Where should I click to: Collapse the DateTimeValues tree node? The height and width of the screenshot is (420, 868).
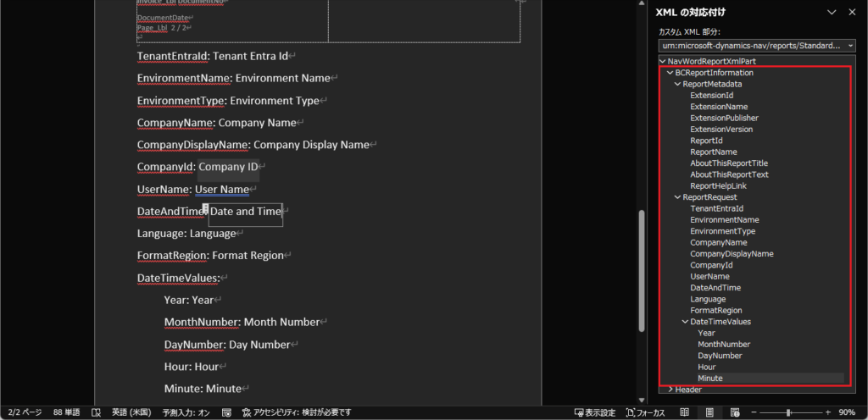685,322
